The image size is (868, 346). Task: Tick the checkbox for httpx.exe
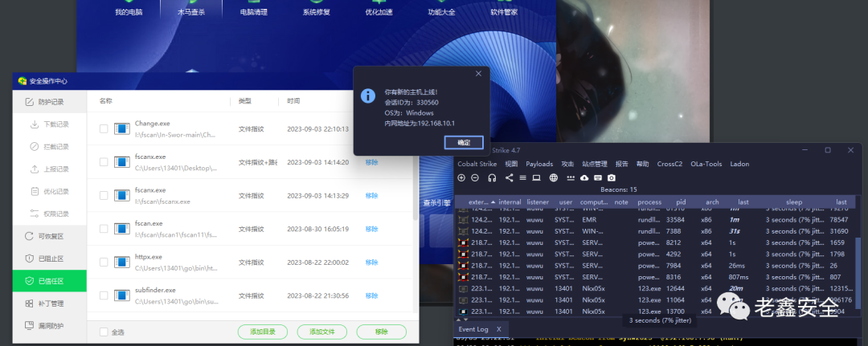coord(104,262)
